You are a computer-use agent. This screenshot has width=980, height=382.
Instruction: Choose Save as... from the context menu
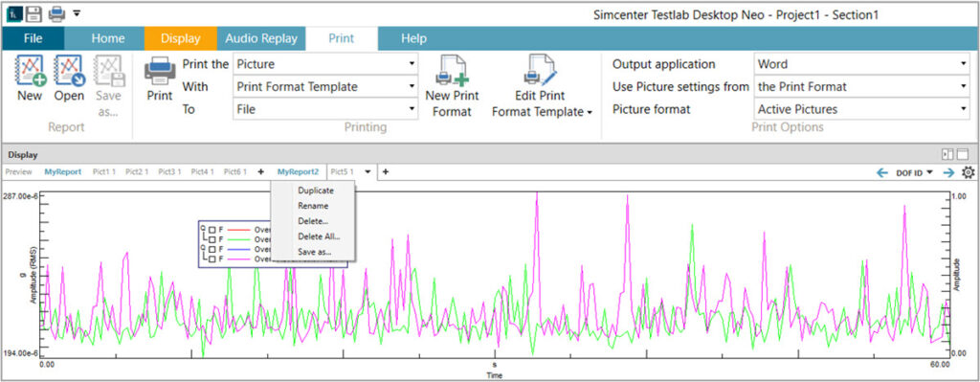coord(313,253)
